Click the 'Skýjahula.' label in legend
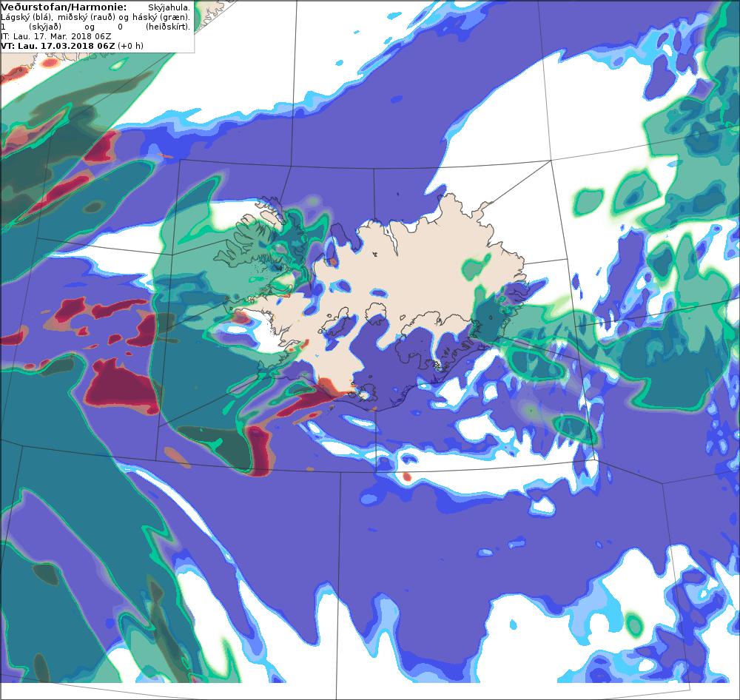740x700 pixels. [x=169, y=7]
